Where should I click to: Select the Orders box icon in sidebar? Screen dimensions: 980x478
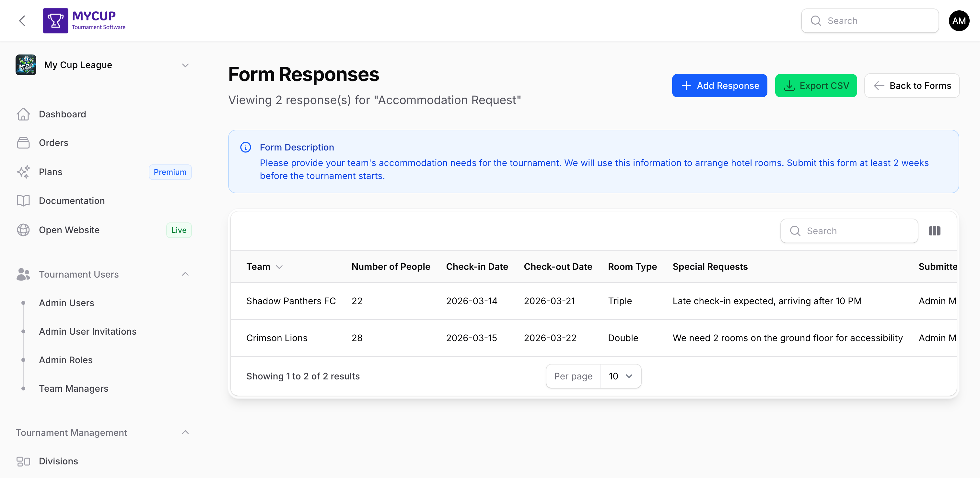24,143
